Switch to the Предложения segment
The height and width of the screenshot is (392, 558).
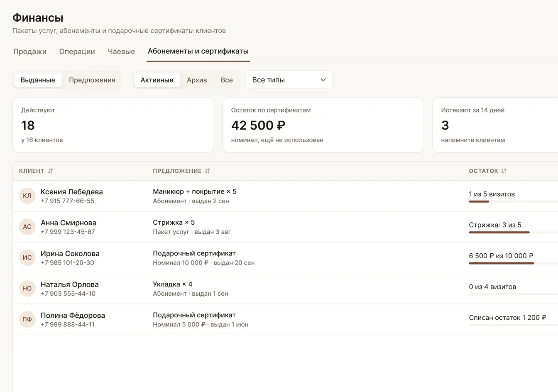click(x=92, y=80)
